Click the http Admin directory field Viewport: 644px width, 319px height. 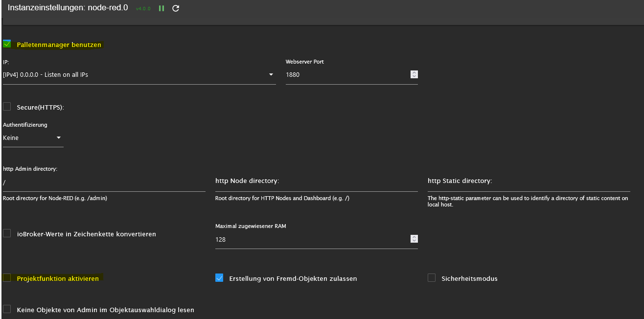pos(104,182)
